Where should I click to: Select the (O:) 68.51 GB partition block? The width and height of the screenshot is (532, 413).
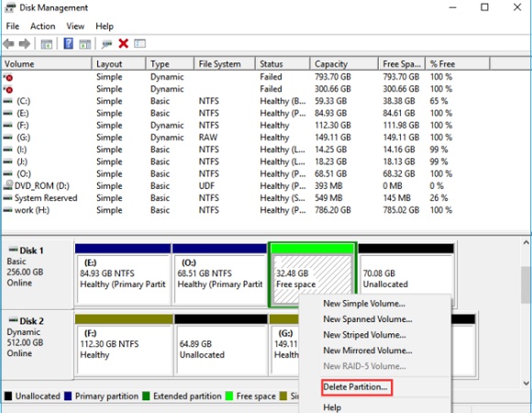[220, 274]
